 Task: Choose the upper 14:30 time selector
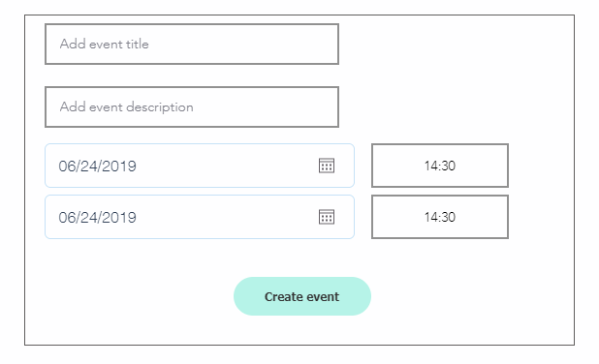tap(440, 166)
